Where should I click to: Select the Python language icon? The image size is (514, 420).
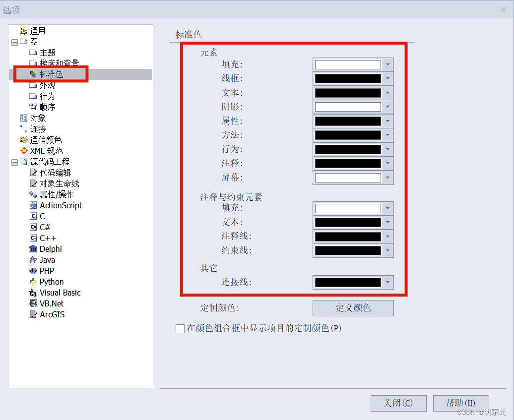[33, 282]
